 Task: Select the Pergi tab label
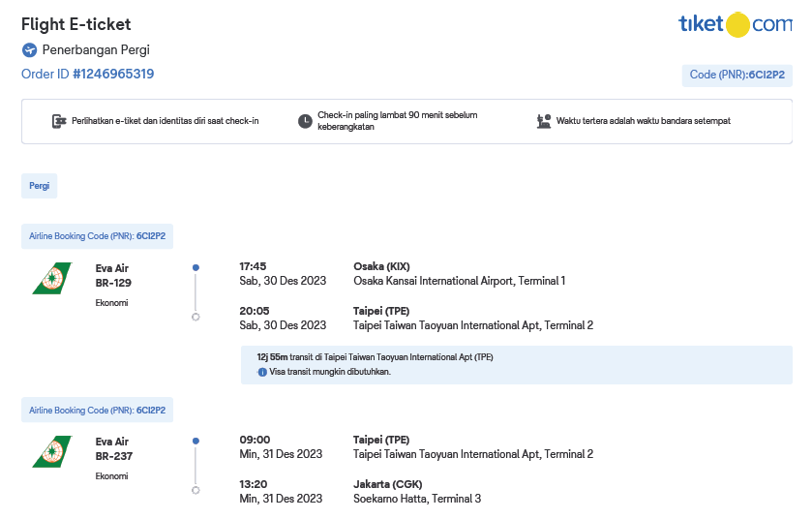click(x=40, y=186)
